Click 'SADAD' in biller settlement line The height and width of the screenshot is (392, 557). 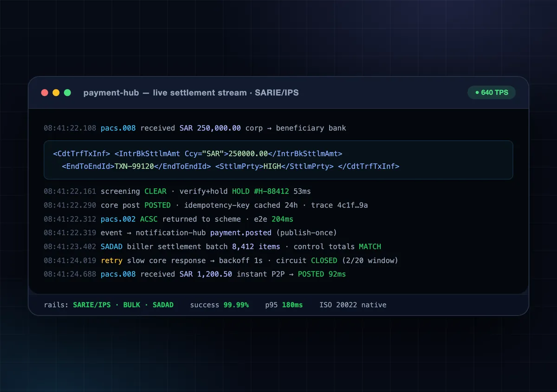112,247
